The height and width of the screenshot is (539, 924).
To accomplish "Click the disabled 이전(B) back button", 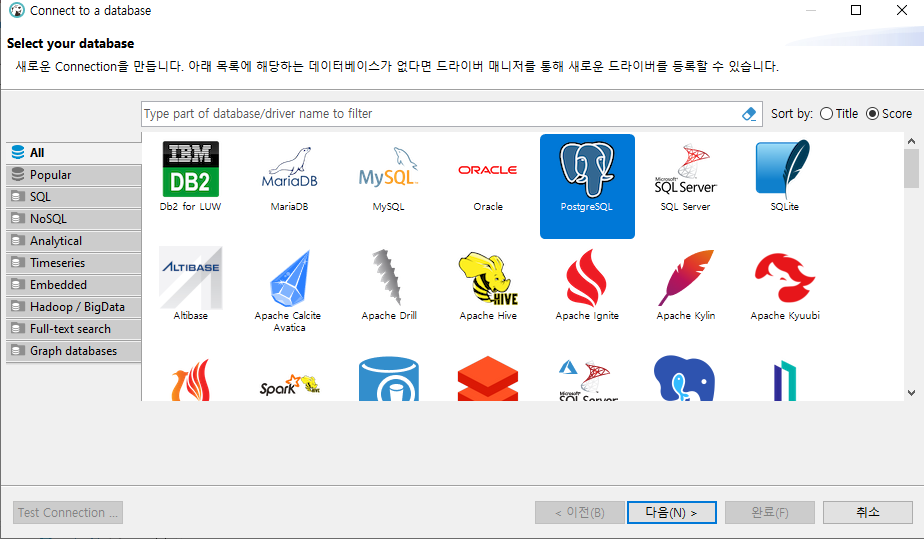I will point(580,512).
